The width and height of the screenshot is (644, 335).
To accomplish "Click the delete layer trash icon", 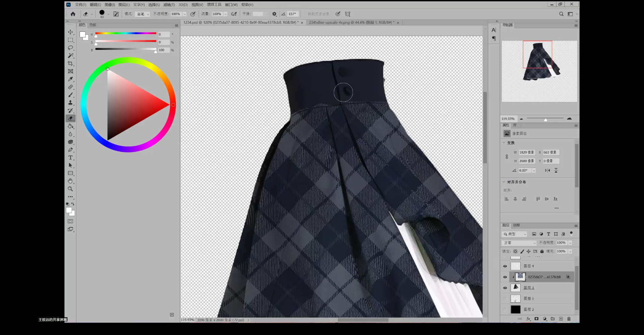I will [x=569, y=319].
